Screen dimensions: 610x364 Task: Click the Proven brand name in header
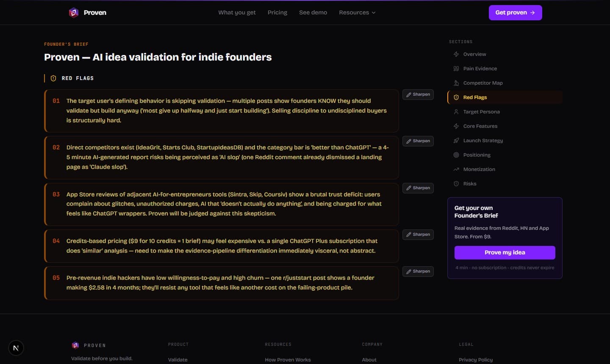[x=95, y=13]
